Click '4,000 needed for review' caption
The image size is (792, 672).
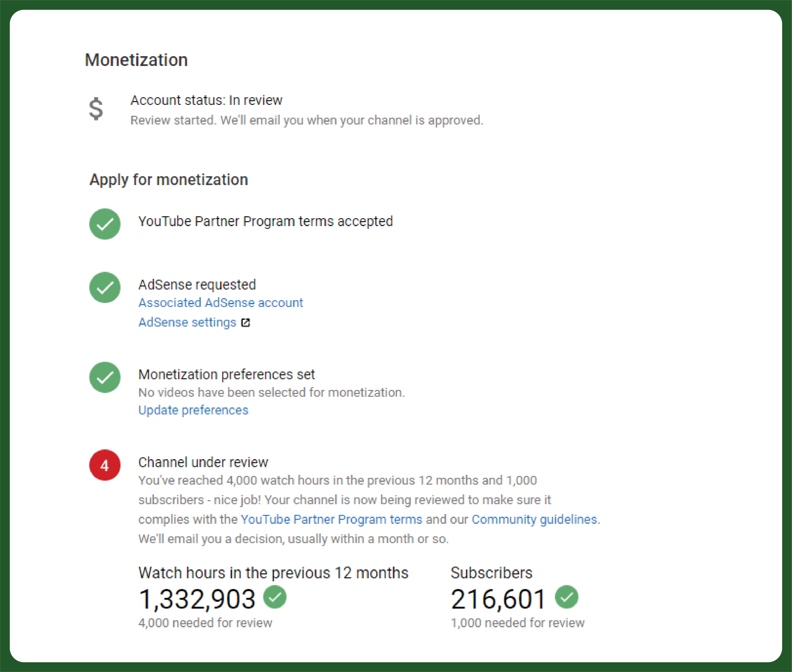(x=205, y=623)
